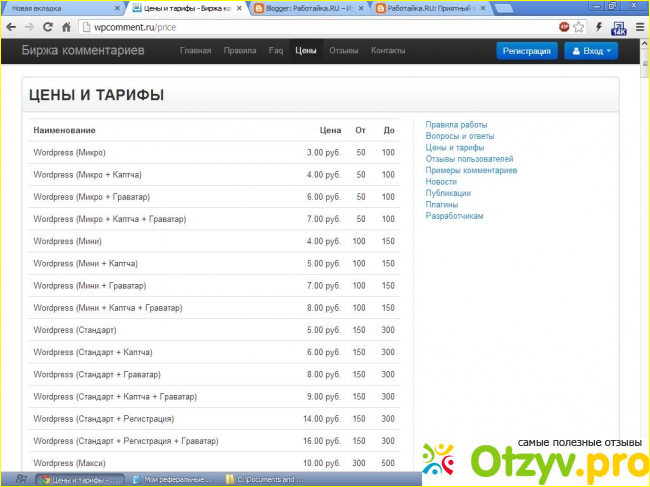This screenshot has width=650, height=487.
Task: Click the Биржа комментариев site title
Action: (86, 50)
